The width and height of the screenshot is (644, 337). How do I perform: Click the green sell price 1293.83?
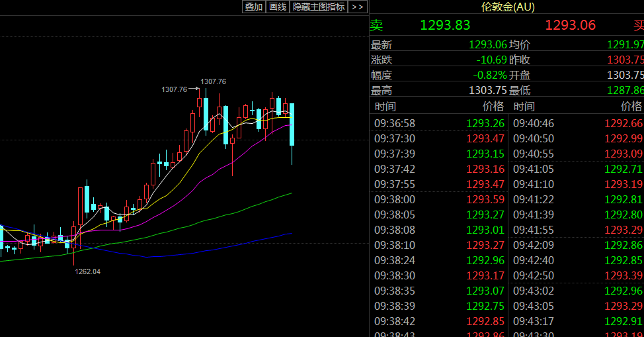445,25
